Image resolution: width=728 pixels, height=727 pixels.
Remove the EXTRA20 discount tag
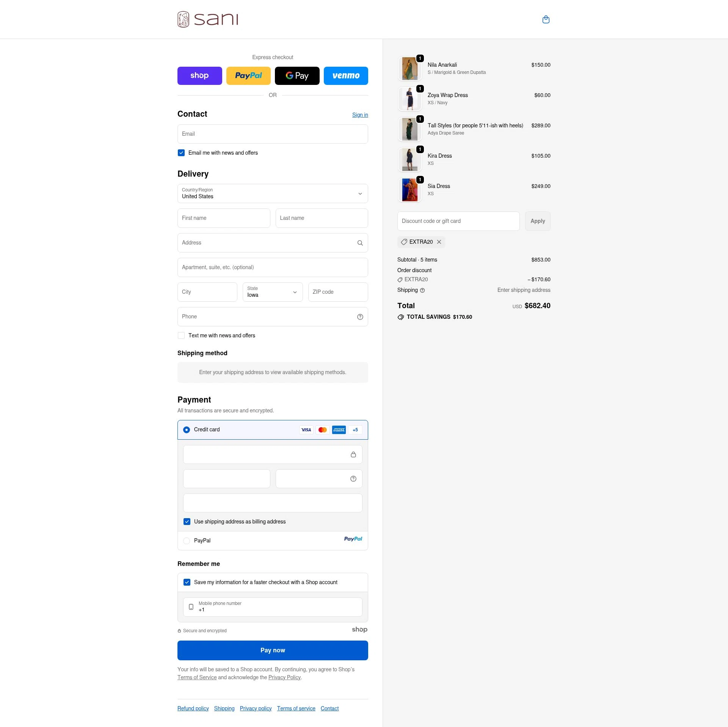(439, 242)
